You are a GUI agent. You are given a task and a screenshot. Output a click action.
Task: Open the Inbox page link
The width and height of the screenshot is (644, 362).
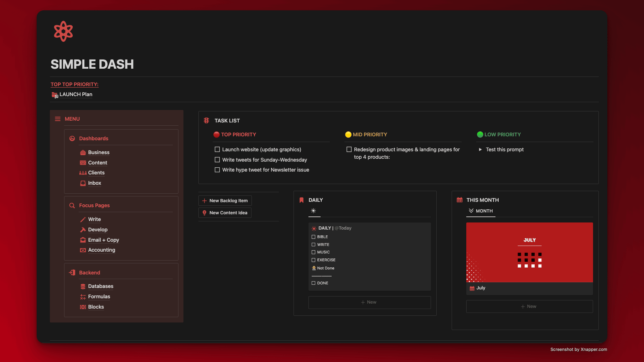tap(94, 183)
